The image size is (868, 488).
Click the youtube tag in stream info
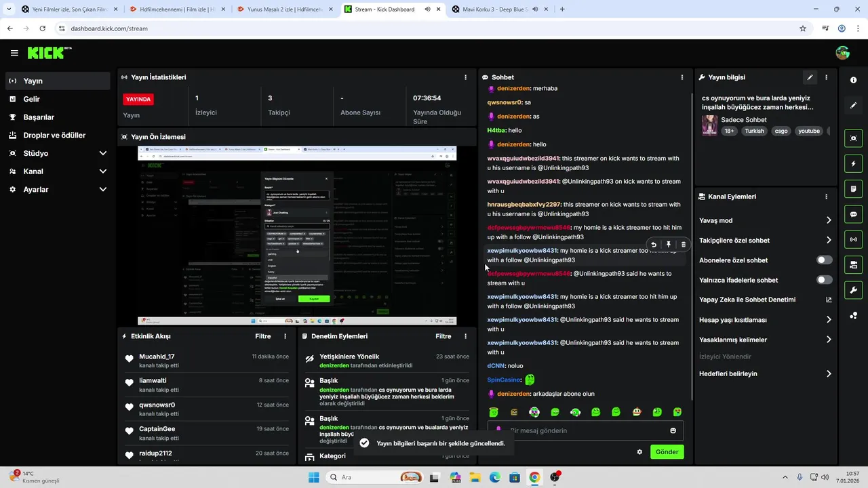809,131
